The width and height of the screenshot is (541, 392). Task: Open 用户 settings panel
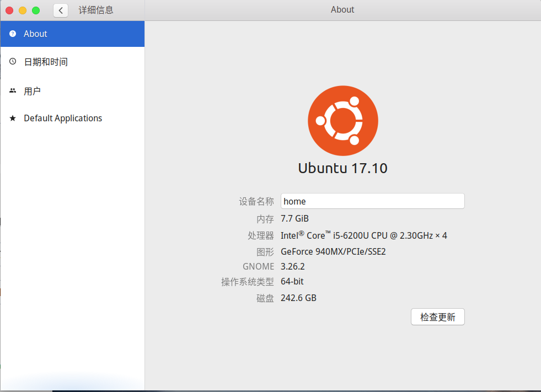pyautogui.click(x=72, y=91)
